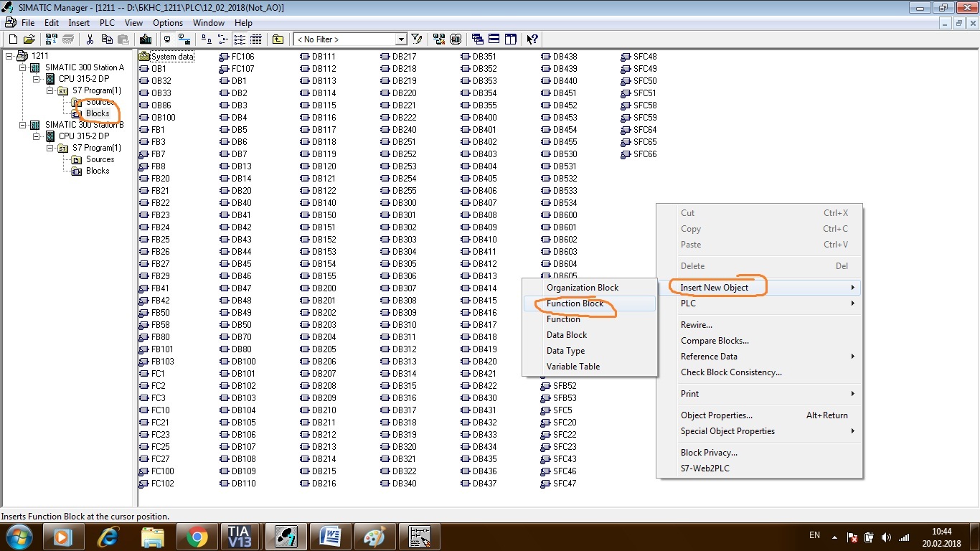Click the Filter funnel icon
The width and height of the screenshot is (980, 551).
coord(417,39)
